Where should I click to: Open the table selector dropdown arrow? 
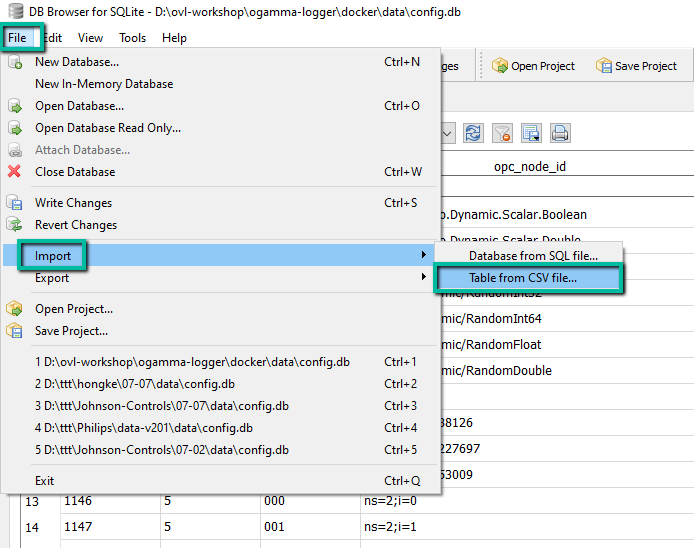click(x=447, y=133)
